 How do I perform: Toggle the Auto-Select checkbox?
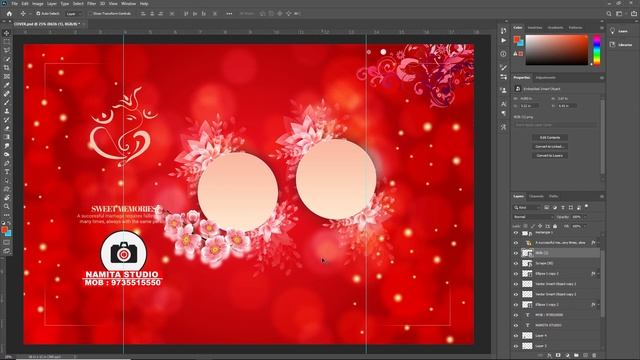click(38, 13)
